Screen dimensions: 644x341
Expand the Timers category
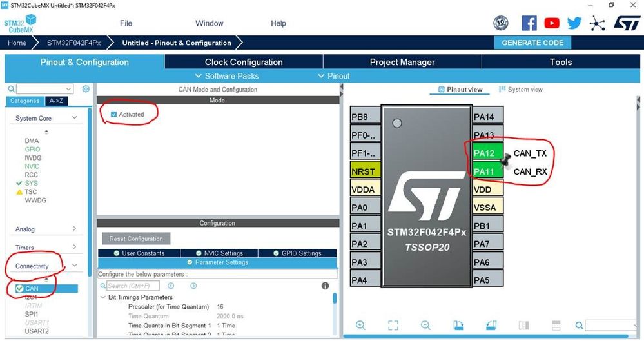(74, 246)
